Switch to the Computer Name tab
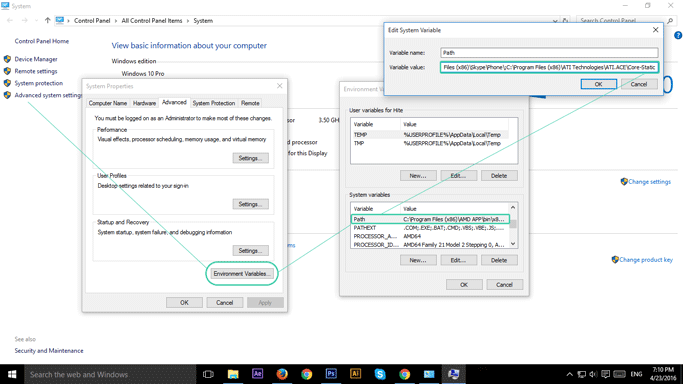The image size is (683, 384). pyautogui.click(x=108, y=103)
